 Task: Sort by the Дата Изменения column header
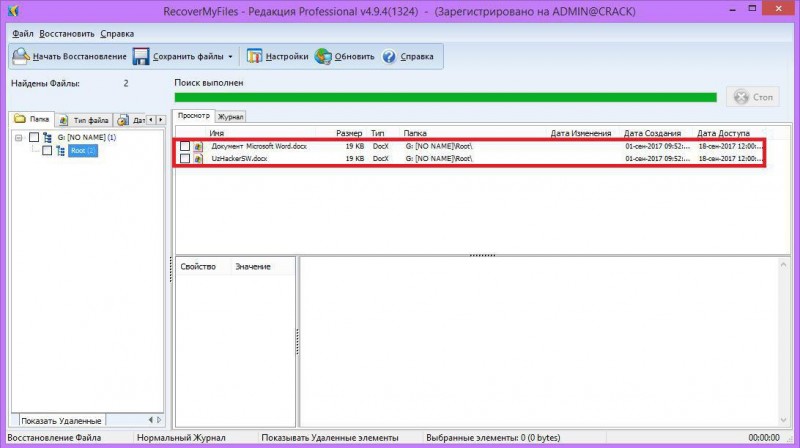(x=581, y=133)
